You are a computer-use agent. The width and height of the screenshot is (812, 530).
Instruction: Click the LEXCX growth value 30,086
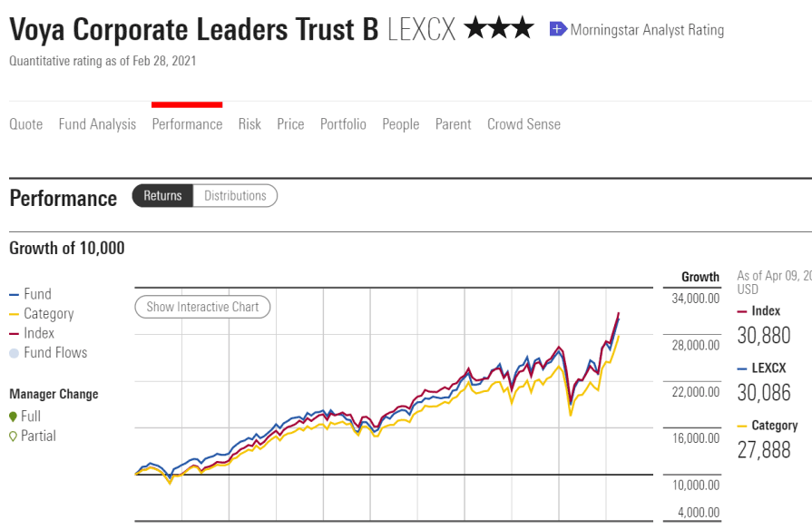764,393
